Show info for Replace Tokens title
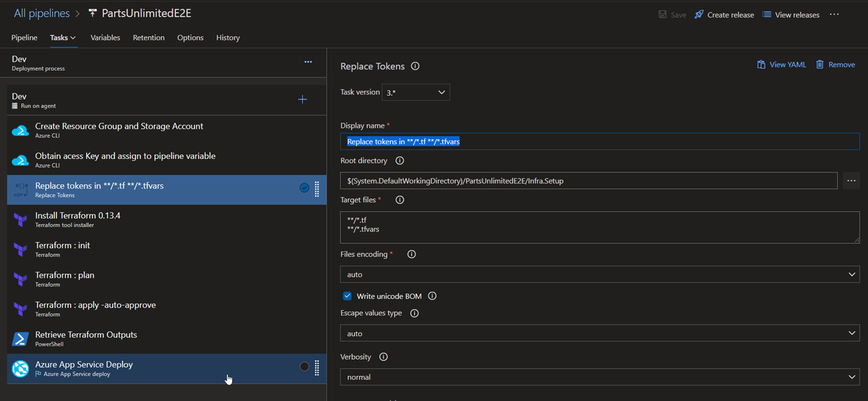Screen dimensions: 868x401 [415, 66]
